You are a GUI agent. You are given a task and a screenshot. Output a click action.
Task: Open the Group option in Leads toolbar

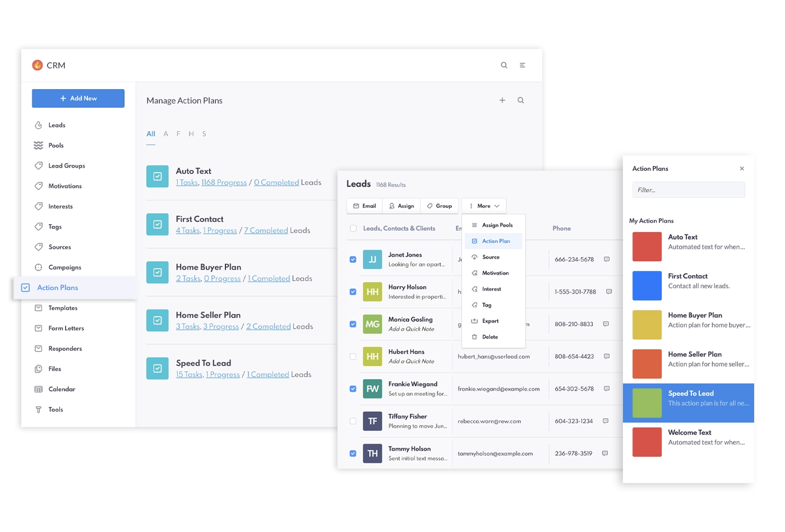tap(440, 206)
